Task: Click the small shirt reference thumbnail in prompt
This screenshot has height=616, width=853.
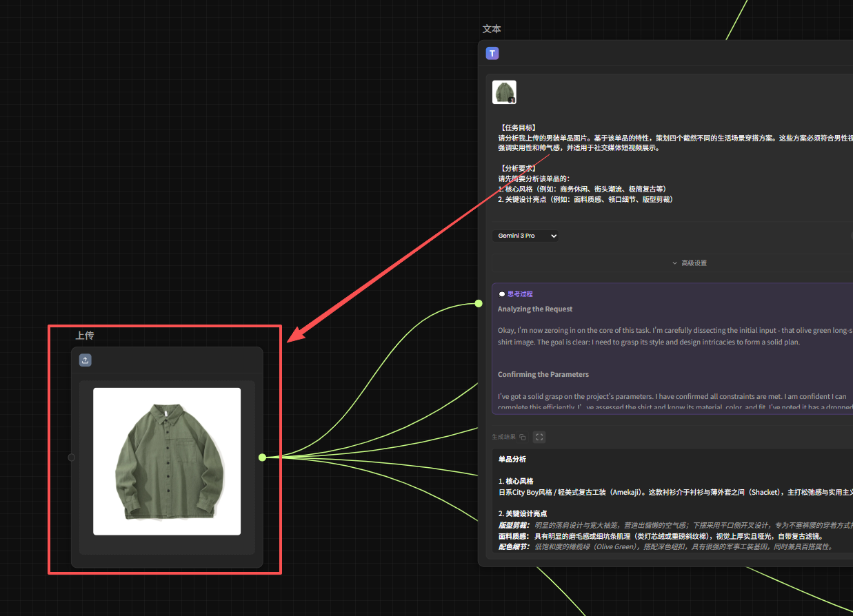Action: (x=504, y=92)
